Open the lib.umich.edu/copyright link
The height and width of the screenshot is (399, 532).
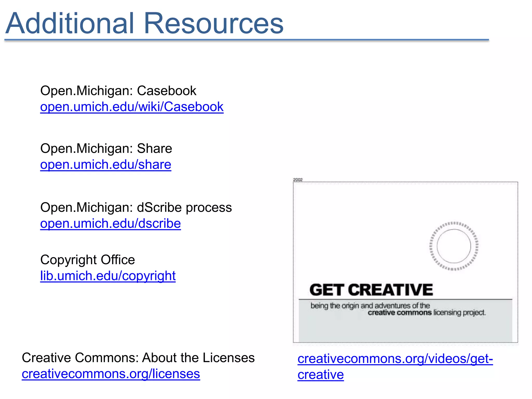(x=108, y=276)
